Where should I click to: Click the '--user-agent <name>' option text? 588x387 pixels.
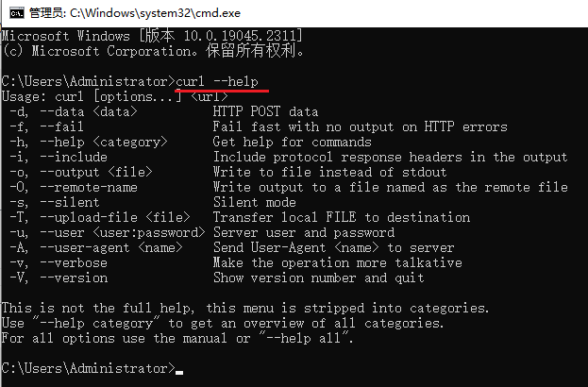[x=111, y=247]
